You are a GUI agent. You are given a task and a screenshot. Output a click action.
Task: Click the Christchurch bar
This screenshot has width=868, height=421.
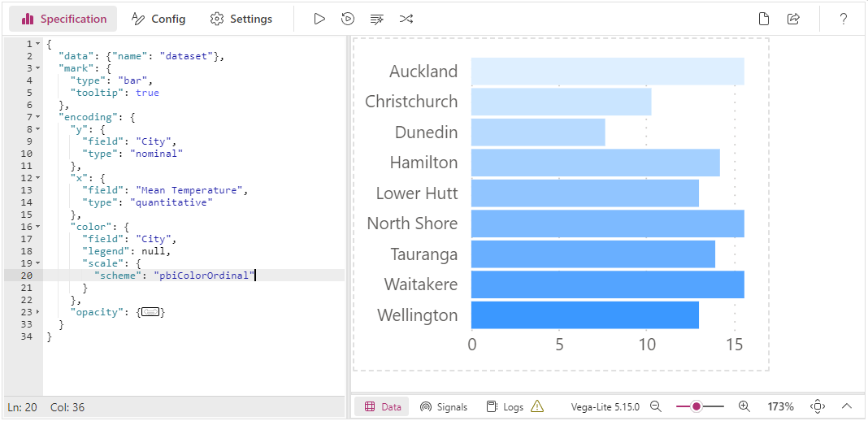click(561, 102)
